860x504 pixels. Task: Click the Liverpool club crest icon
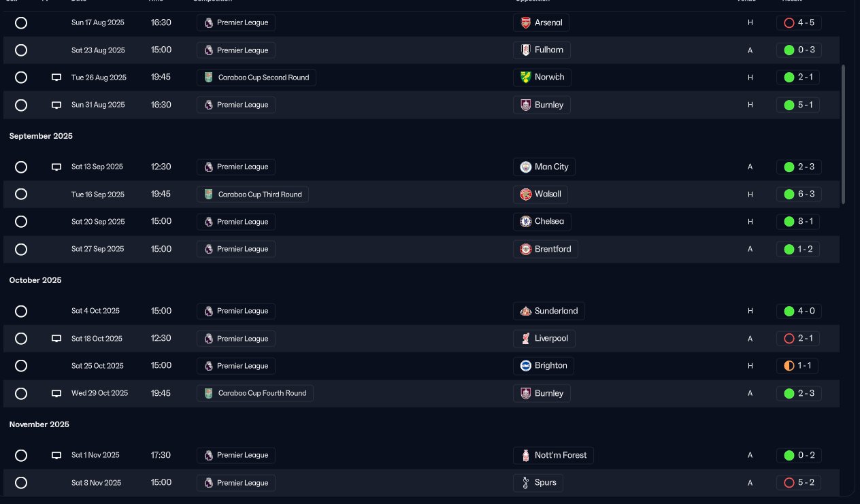point(525,338)
